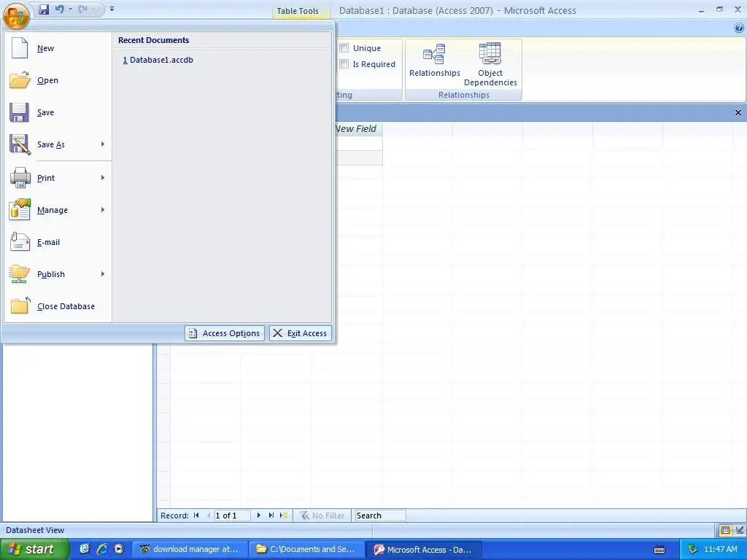Viewport: 747px width, 560px height.
Task: Click the Windows Media Player quick launch icon
Action: (119, 549)
